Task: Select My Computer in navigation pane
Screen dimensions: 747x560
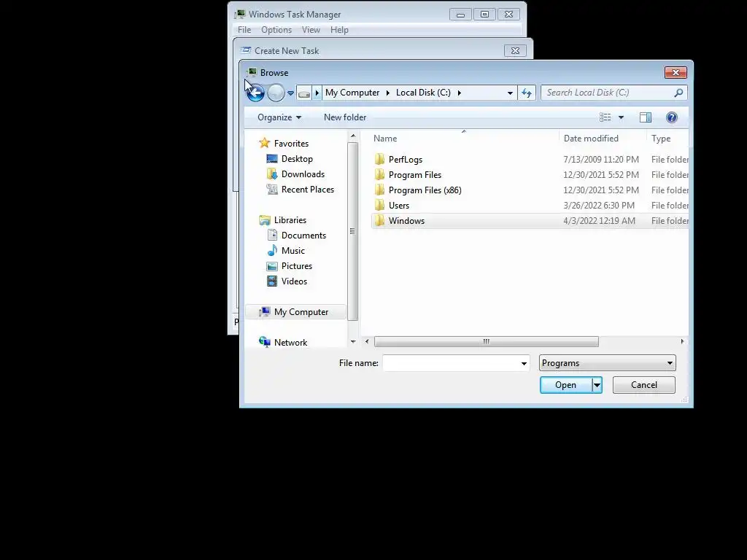Action: [301, 312]
